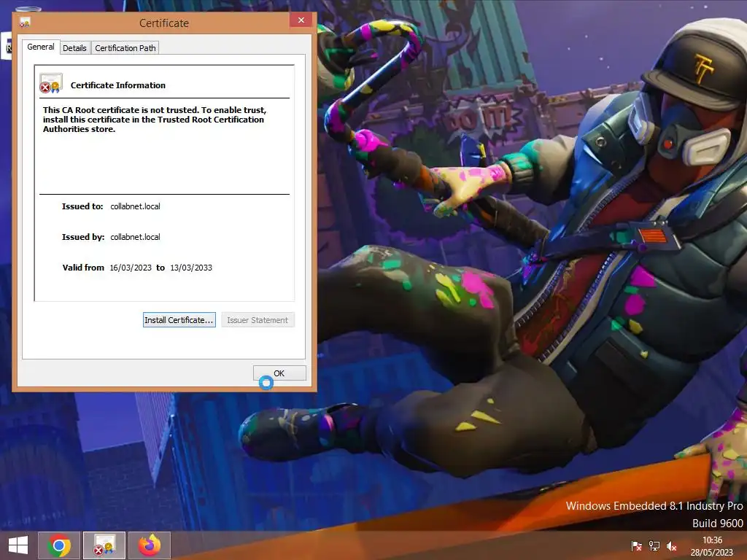Click the Certificate title bar icon

click(x=25, y=23)
